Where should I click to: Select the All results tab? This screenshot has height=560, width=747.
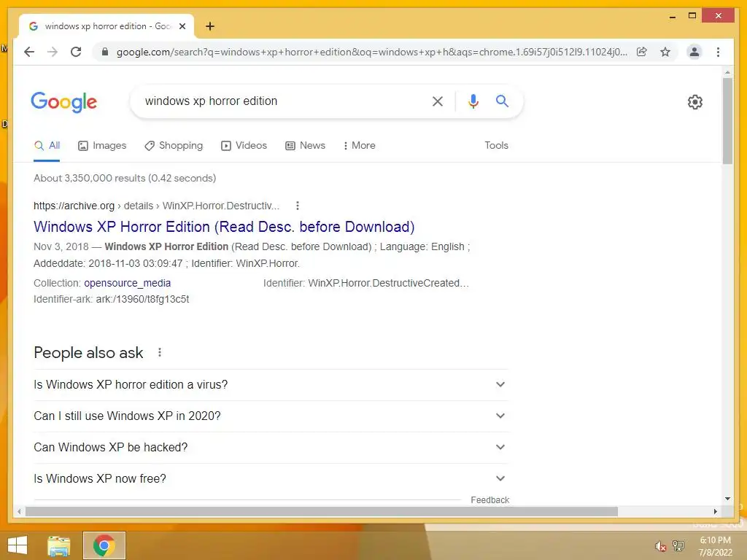tap(47, 146)
